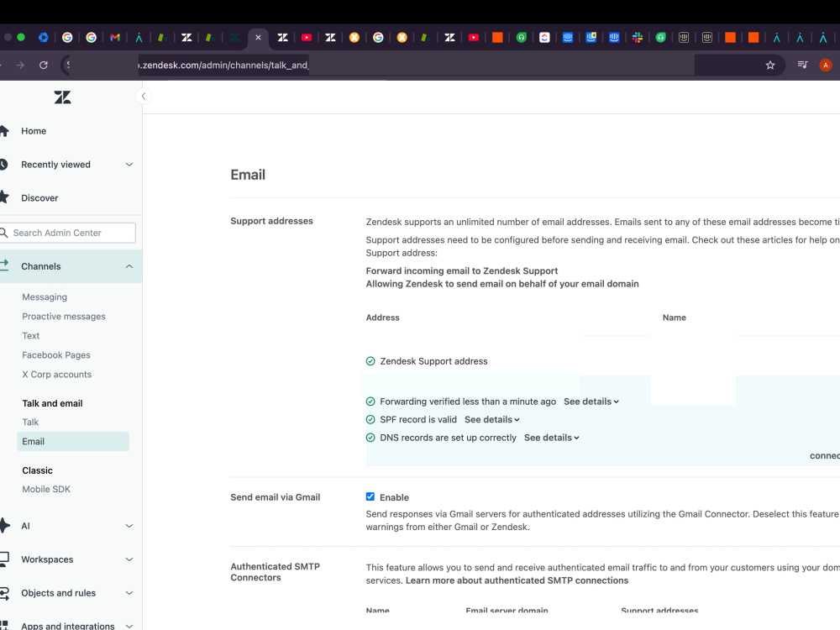840x630 pixels.
Task: Open See details next to DNS records status
Action: click(551, 437)
